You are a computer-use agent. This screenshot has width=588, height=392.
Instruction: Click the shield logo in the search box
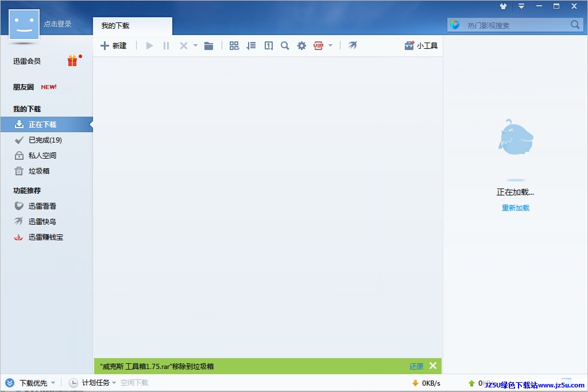(455, 25)
